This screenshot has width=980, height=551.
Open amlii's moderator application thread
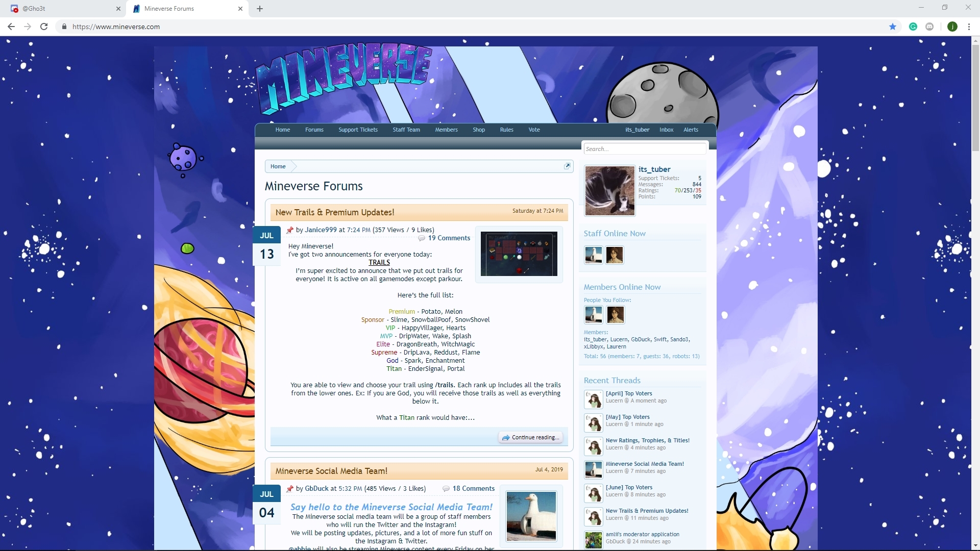(x=643, y=534)
